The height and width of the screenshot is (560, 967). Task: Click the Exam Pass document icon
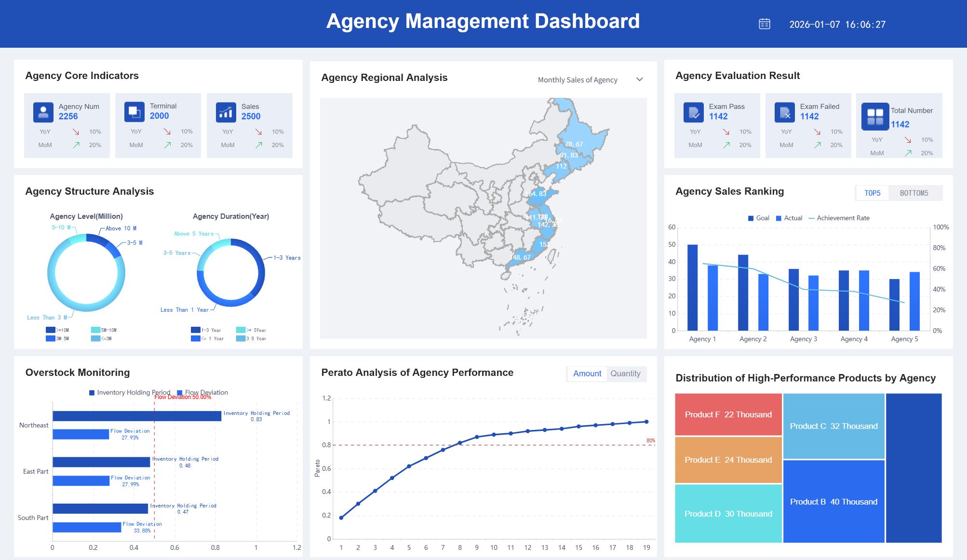[x=693, y=112]
